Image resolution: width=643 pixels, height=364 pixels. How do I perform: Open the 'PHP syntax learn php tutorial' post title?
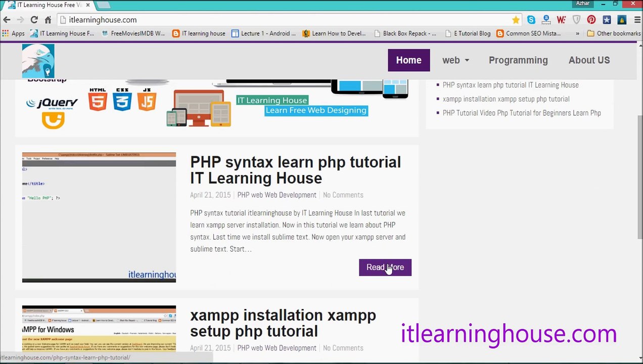click(x=295, y=170)
